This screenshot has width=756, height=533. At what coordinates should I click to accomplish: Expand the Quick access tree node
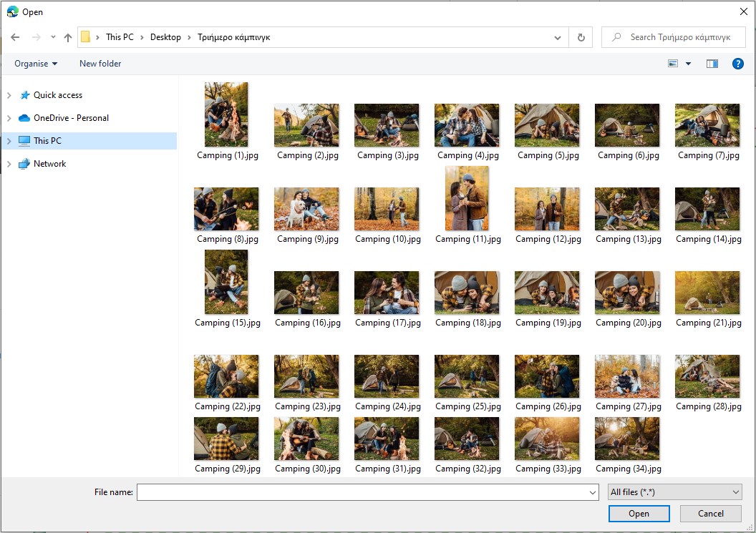(x=9, y=95)
